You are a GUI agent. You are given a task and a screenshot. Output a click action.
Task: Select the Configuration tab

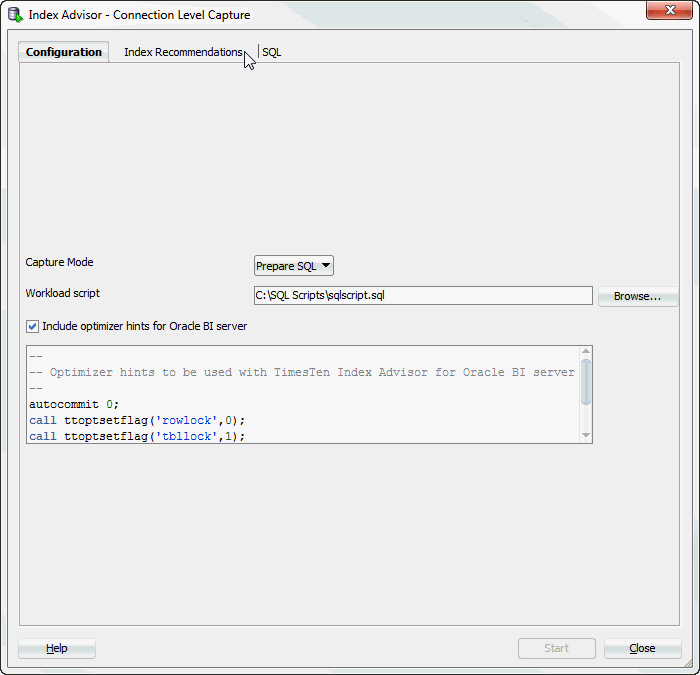click(64, 52)
